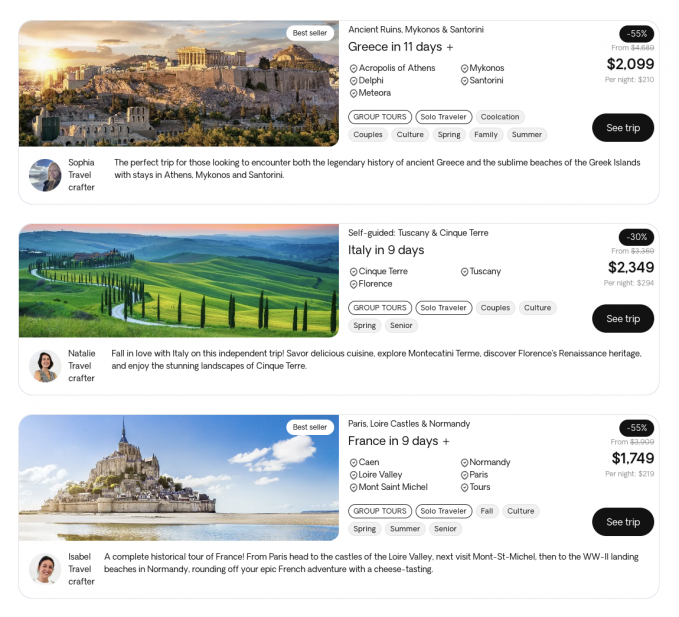Image resolution: width=679 pixels, height=617 pixels.
Task: Choose the Senior tag on the Italy trip
Action: tap(401, 326)
